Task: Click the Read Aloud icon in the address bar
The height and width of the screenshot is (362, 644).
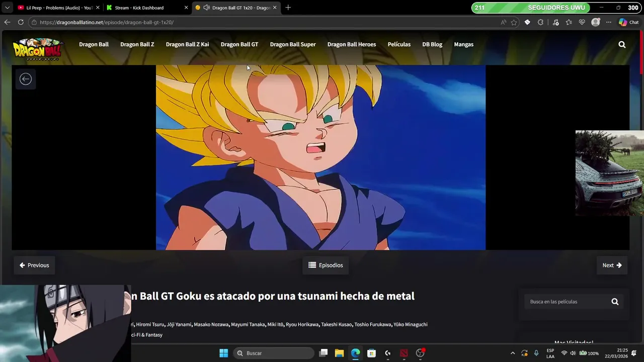Action: (503, 22)
